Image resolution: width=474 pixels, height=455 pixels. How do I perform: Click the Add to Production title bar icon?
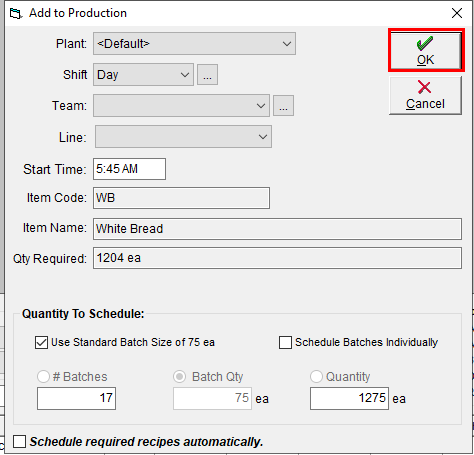coord(15,13)
